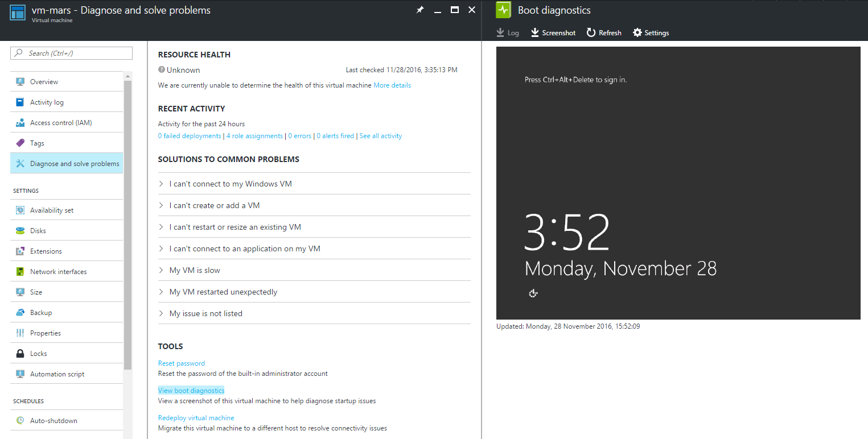Image resolution: width=868 pixels, height=439 pixels.
Task: Download the boot Log
Action: coord(508,32)
